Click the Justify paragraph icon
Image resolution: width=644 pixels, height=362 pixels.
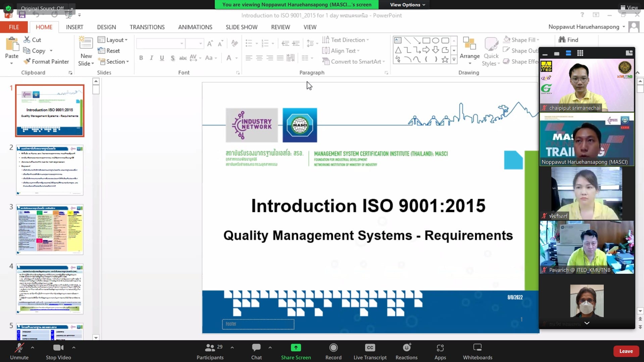click(x=280, y=58)
